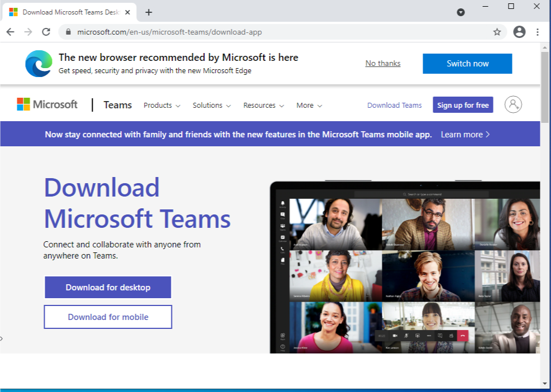The height and width of the screenshot is (392, 551).
Task: Open the Chrome three-dot menu
Action: click(x=538, y=32)
